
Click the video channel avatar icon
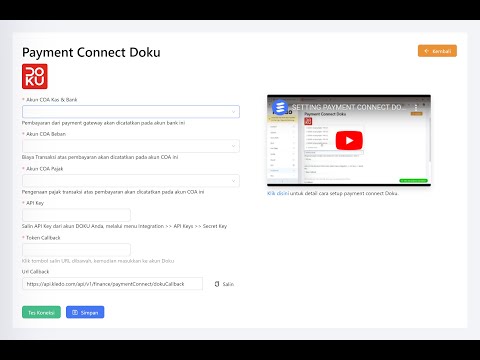pos(280,107)
